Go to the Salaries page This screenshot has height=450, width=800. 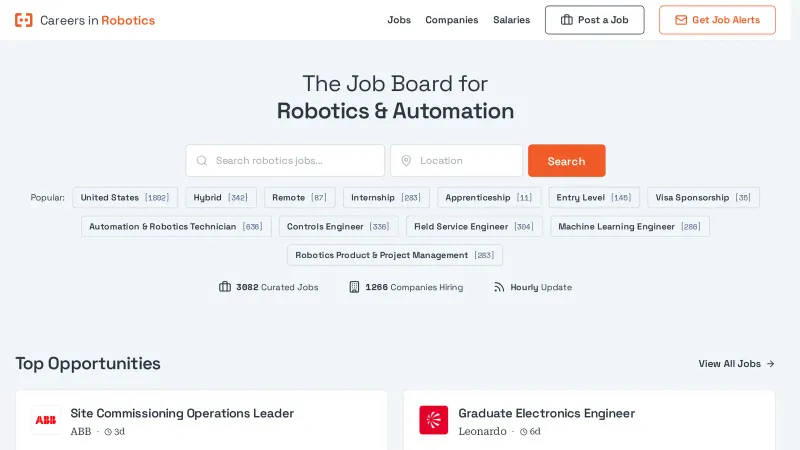click(x=511, y=20)
